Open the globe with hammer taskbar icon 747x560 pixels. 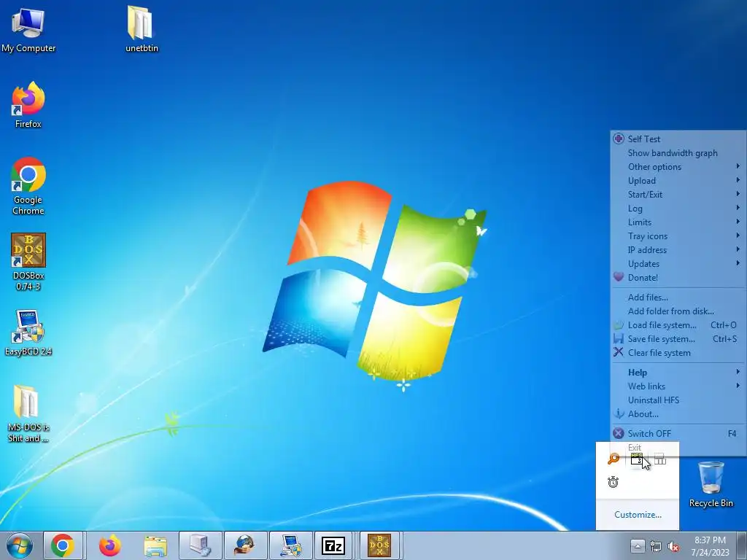[x=245, y=545]
